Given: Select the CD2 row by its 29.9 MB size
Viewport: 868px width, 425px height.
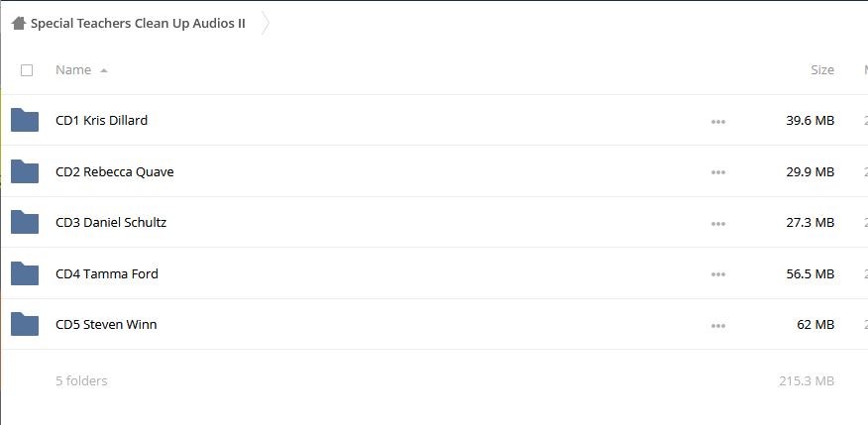Looking at the screenshot, I should pyautogui.click(x=810, y=171).
